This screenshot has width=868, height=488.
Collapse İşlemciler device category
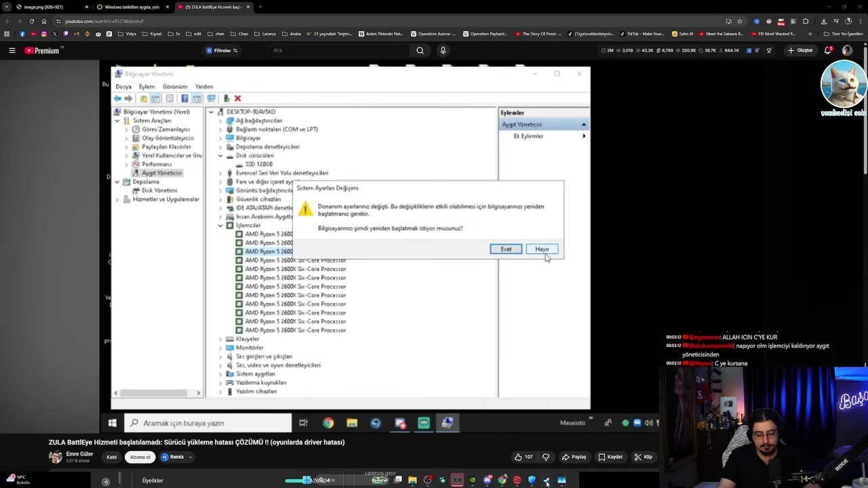point(220,225)
